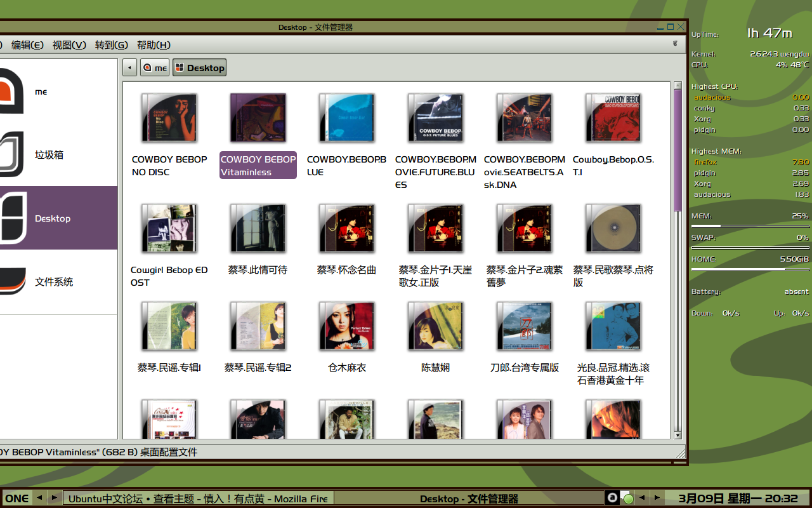Open the Cowgirl Bebop ED OST folder
The height and width of the screenshot is (508, 812).
point(169,229)
